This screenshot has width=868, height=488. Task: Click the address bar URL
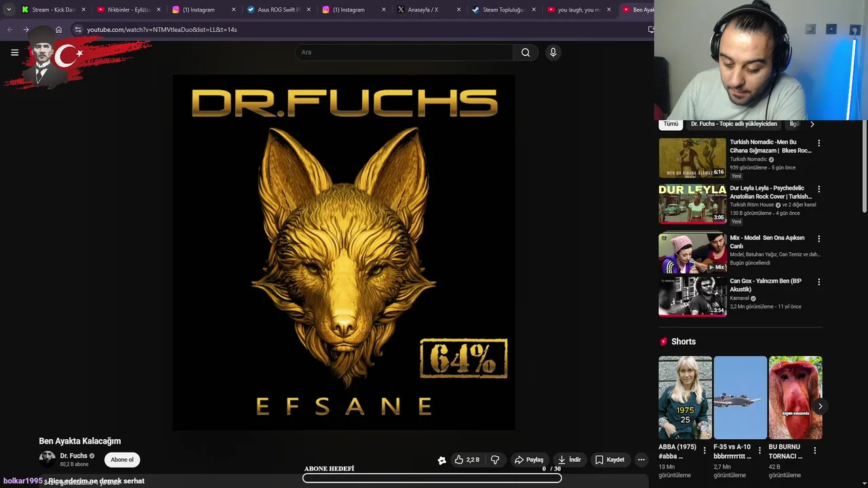pyautogui.click(x=162, y=30)
